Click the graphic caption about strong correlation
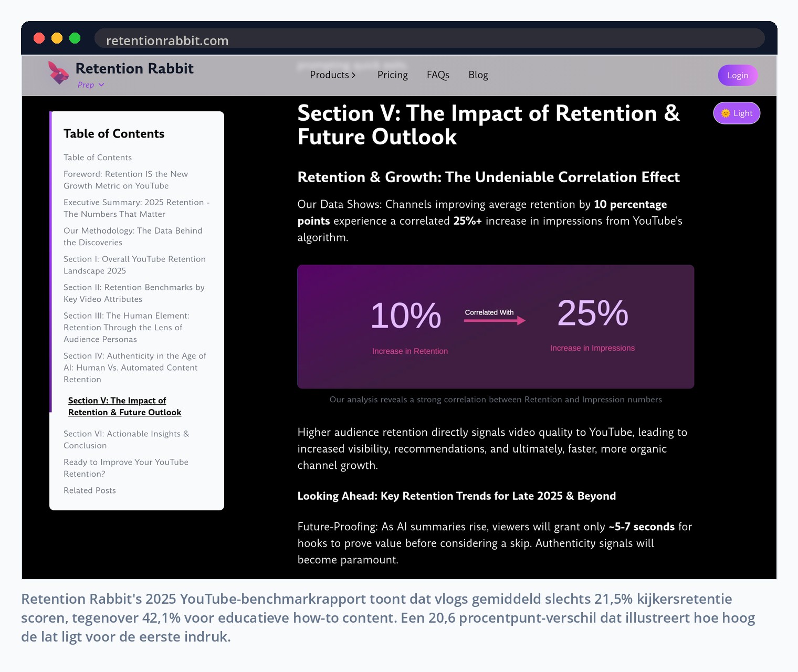 tap(496, 400)
